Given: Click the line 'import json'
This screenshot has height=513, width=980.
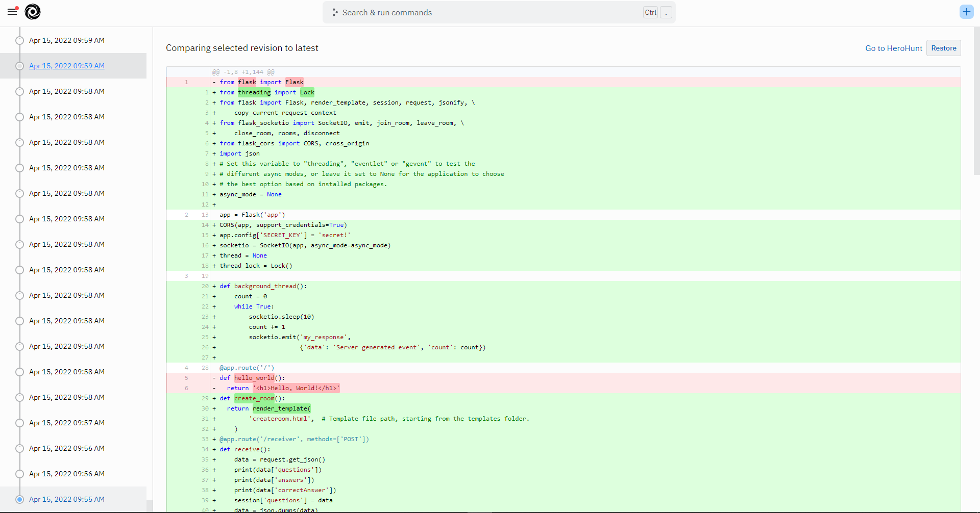Looking at the screenshot, I should (x=563, y=153).
